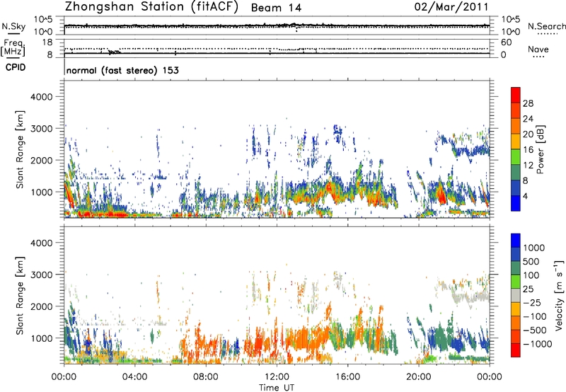Screen dimensions: 566x392
Task: Click the Velocity colorbar segment between 500 and 1000
Action: coord(516,254)
